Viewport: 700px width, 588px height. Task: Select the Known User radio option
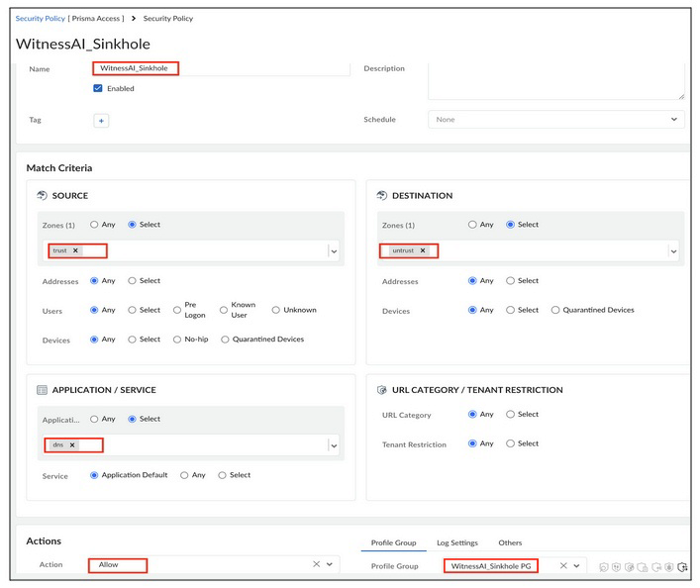222,310
